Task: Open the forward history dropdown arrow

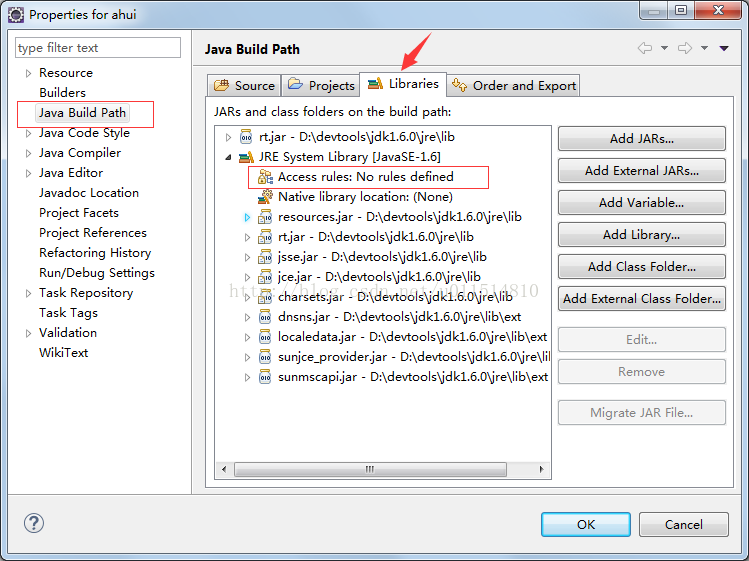Action: tap(705, 48)
